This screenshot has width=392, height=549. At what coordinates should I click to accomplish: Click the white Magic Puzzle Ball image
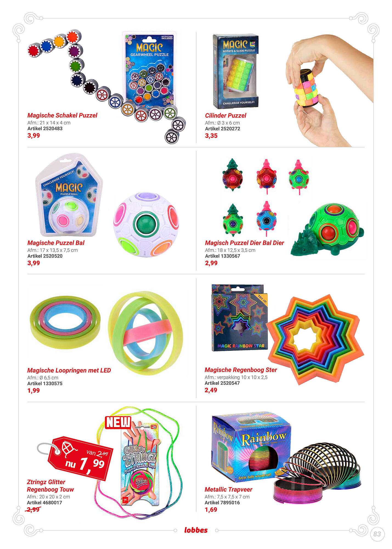click(x=146, y=225)
